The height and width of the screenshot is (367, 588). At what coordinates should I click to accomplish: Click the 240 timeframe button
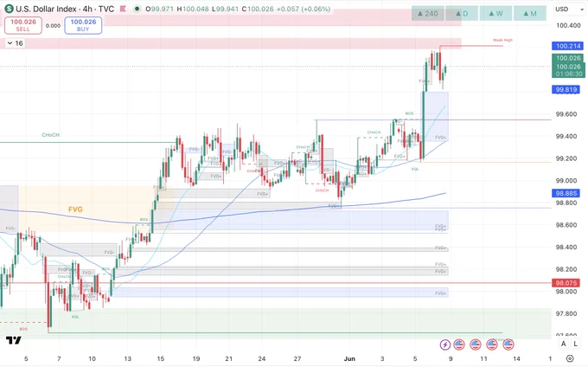pos(428,14)
